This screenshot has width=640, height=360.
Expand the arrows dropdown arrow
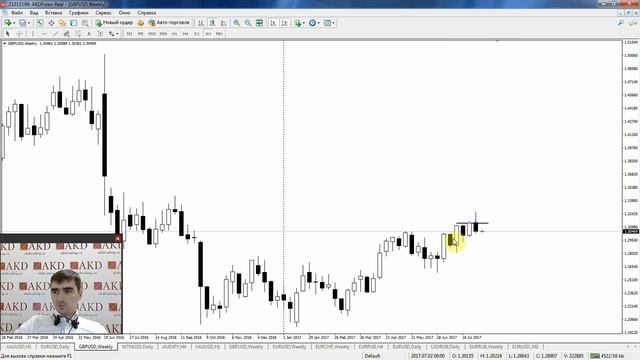[x=118, y=33]
